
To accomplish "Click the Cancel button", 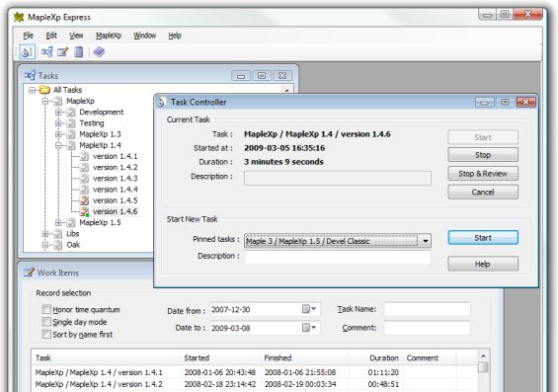I will click(x=483, y=193).
